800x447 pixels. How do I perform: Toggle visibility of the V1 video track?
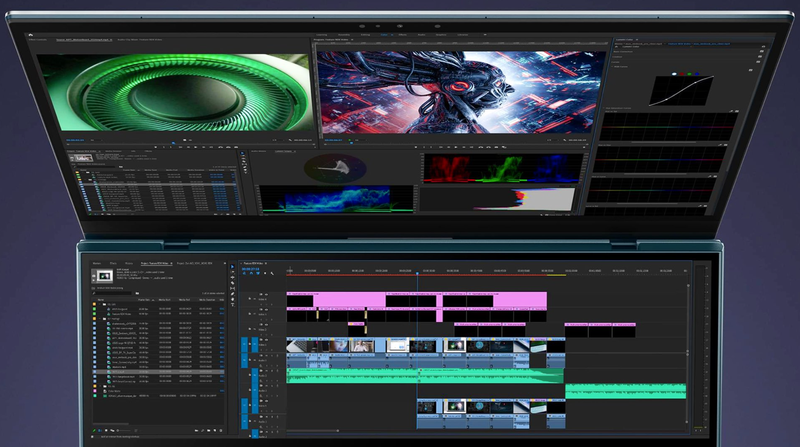266,340
